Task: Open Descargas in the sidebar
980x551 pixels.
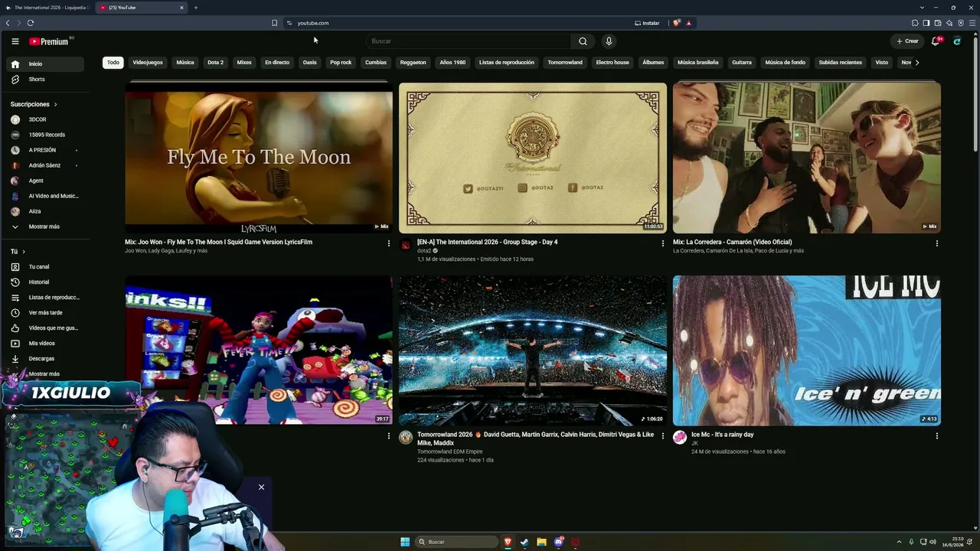Action: [42, 359]
